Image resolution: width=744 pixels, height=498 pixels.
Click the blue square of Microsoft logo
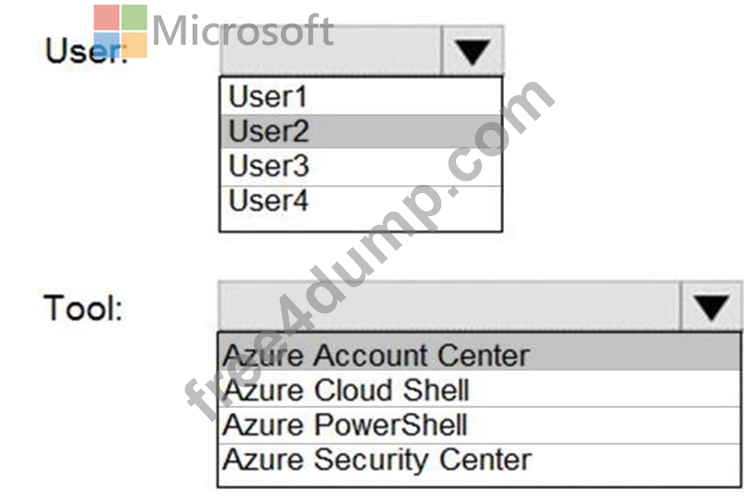point(106,45)
